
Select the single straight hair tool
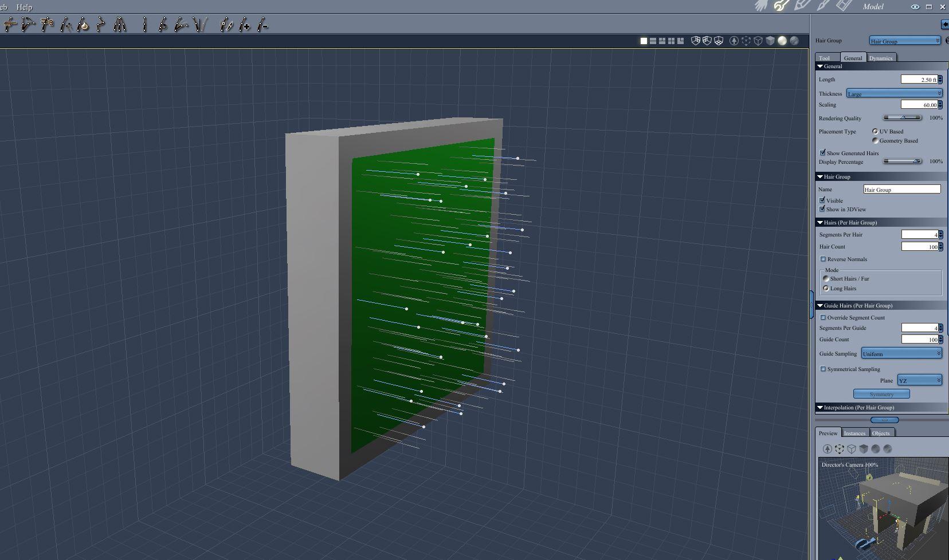click(144, 25)
